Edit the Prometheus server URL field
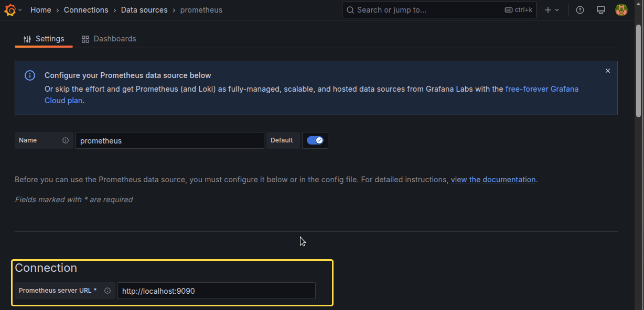Screen dimensions: 644x310 point(217,291)
